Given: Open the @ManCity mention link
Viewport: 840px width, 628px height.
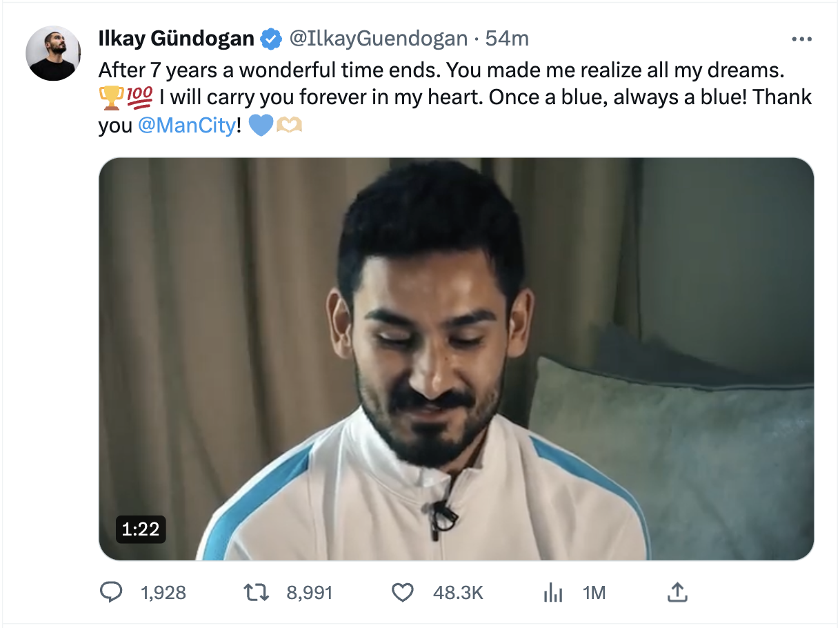Looking at the screenshot, I should (x=186, y=127).
